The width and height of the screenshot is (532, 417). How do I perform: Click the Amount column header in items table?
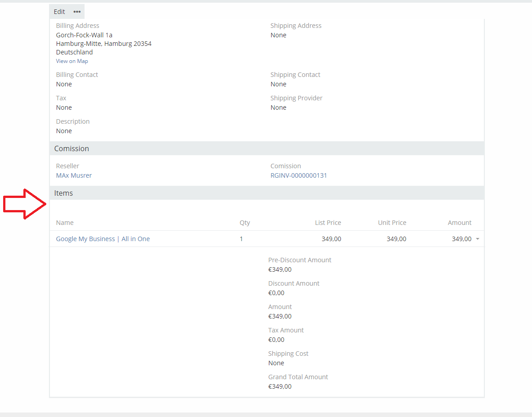click(459, 223)
